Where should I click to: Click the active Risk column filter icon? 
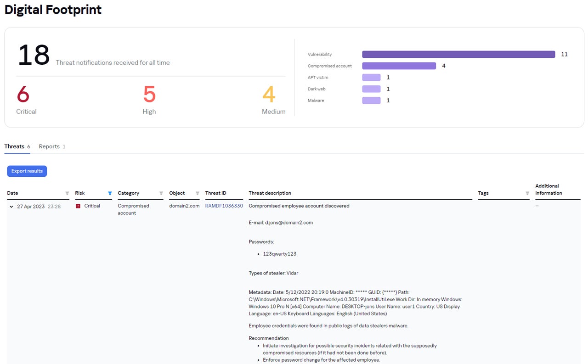[110, 193]
